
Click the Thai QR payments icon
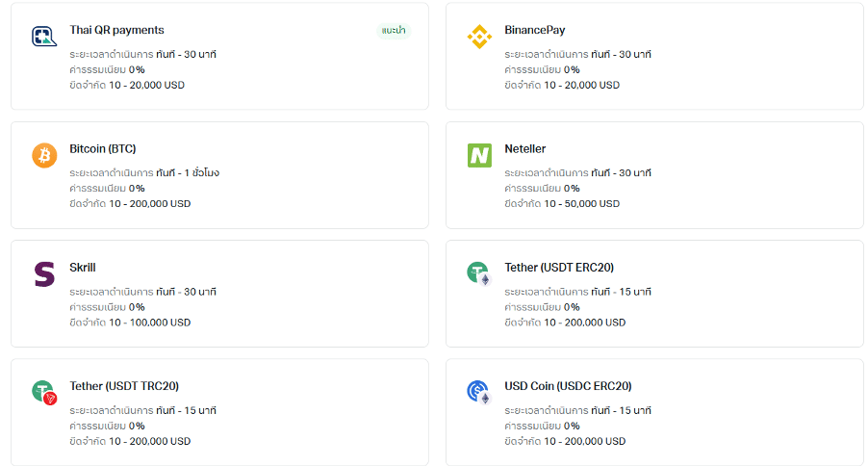pos(44,37)
